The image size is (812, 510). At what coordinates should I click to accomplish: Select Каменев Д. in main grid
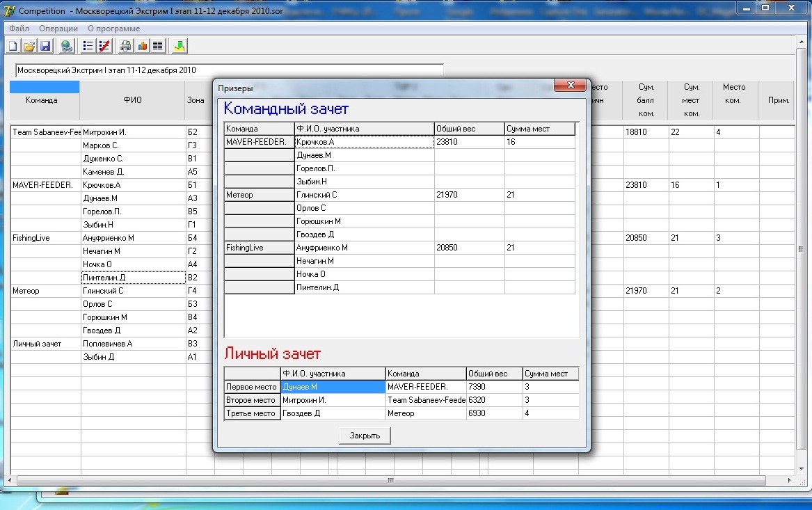133,172
